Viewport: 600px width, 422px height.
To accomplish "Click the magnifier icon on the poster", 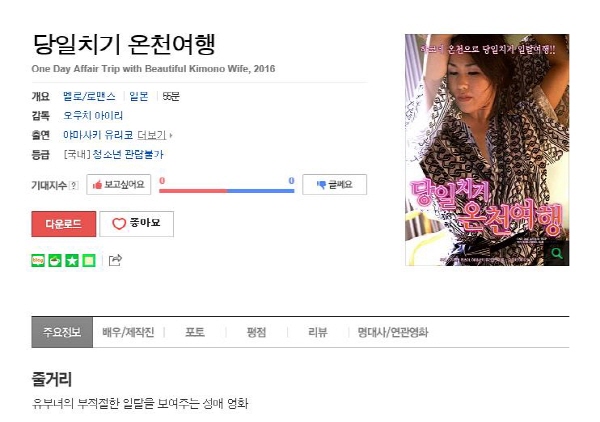I will (556, 253).
